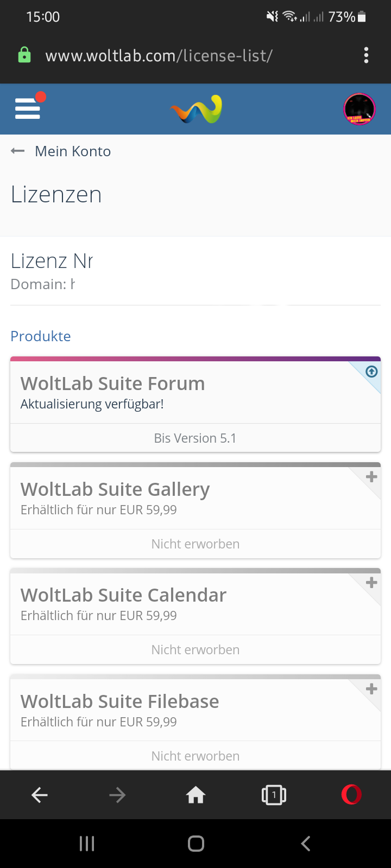Click the Forum update arrow icon

[x=371, y=372]
